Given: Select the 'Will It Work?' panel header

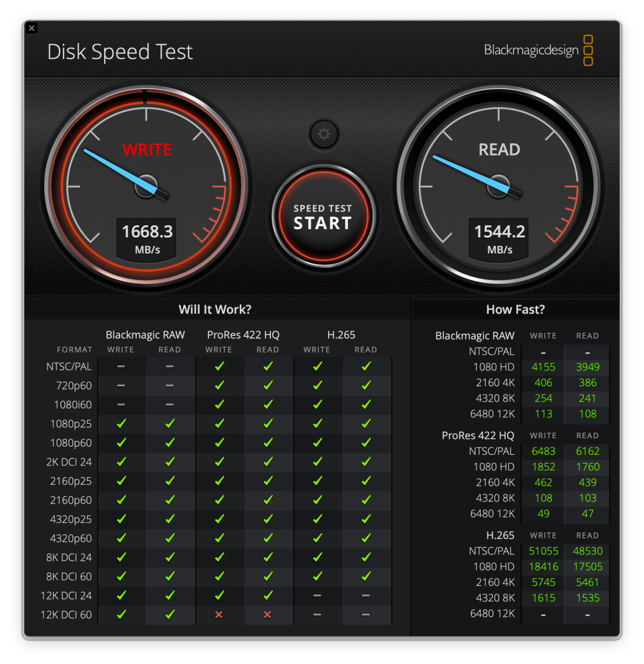Looking at the screenshot, I should 215,310.
